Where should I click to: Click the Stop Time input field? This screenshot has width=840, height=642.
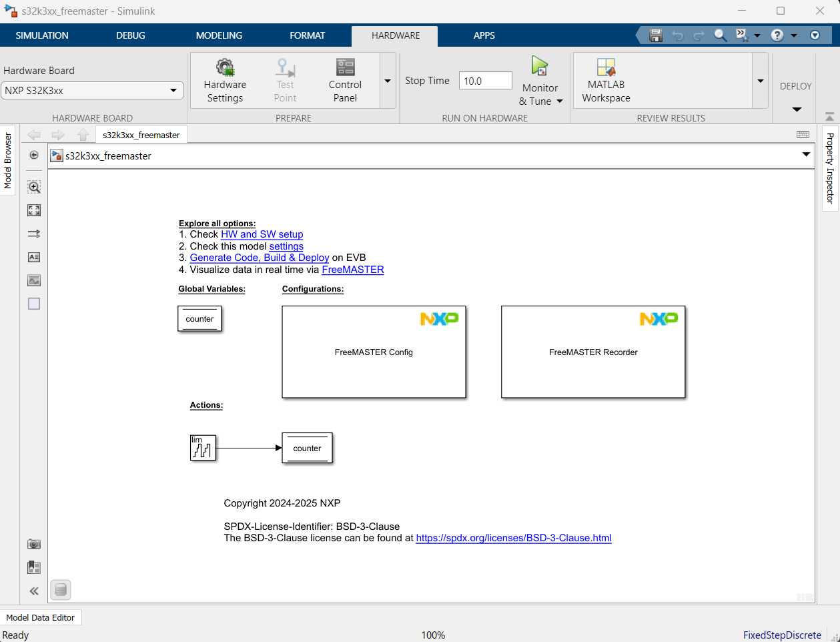click(486, 81)
